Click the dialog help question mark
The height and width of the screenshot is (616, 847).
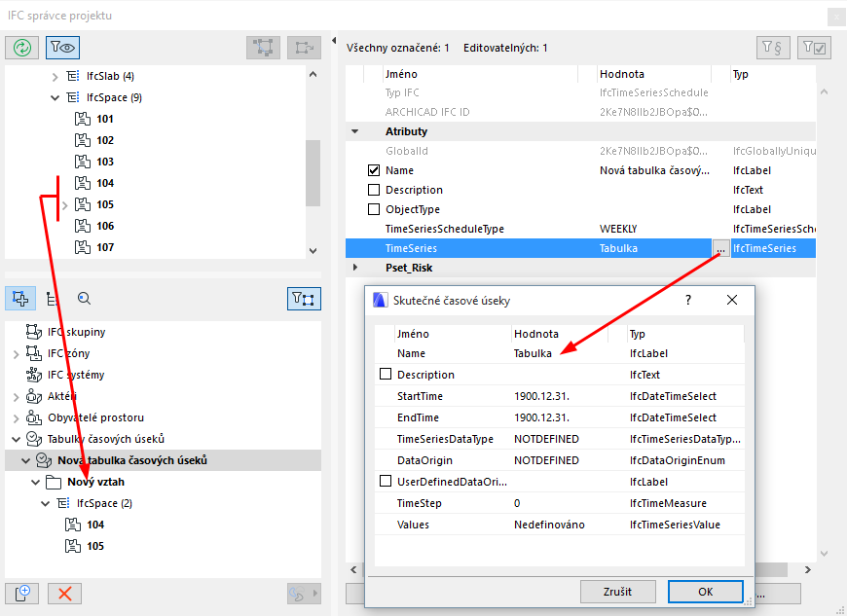pyautogui.click(x=688, y=300)
